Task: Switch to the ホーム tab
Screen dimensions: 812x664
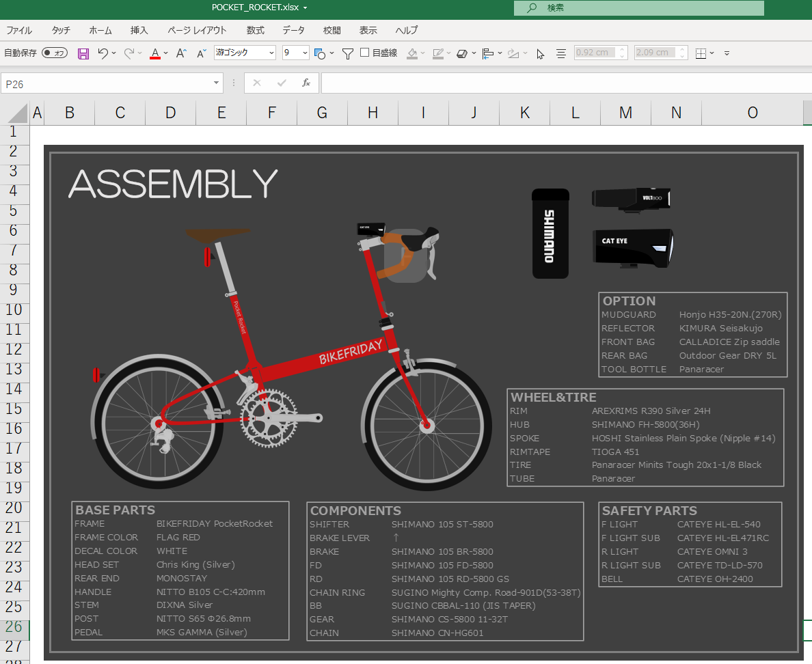Action: coord(100,31)
